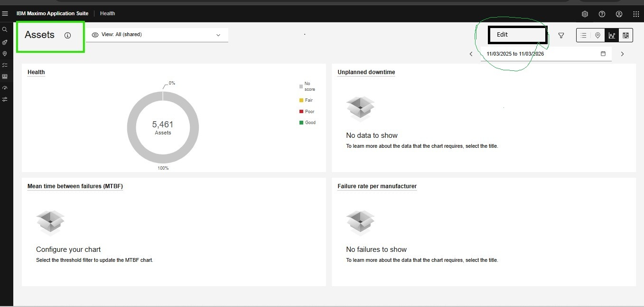Open the gauge icon in left sidebar

tap(5, 88)
